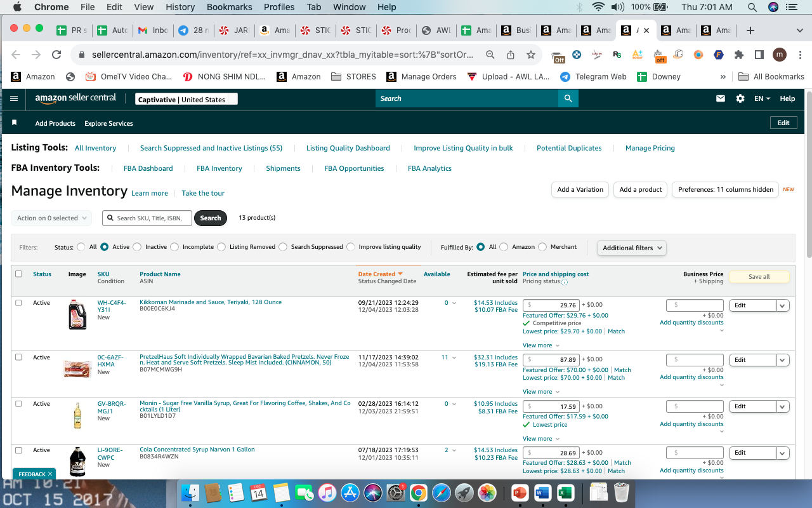Reload the page with Chrome's refresh button

pyautogui.click(x=56, y=55)
